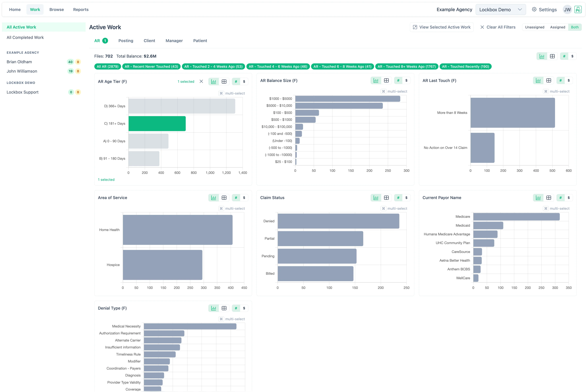Select Brian Oldham in the sidebar
This screenshot has width=586, height=392.
pyautogui.click(x=44, y=62)
